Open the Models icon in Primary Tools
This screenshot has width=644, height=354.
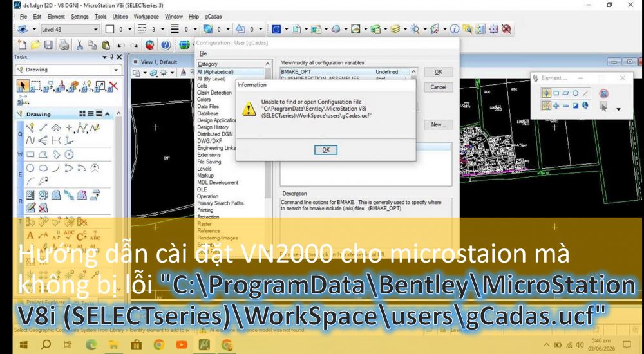tap(276, 29)
